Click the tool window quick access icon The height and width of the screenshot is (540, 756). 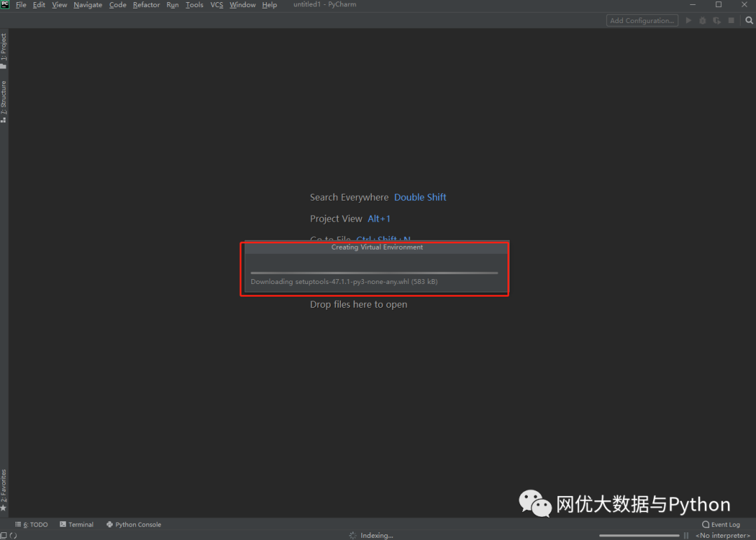point(4,535)
